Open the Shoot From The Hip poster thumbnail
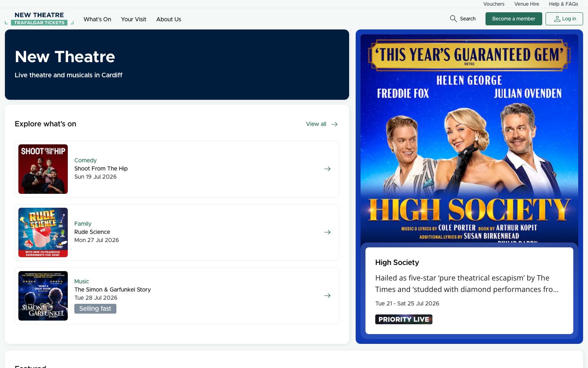 pyautogui.click(x=43, y=169)
